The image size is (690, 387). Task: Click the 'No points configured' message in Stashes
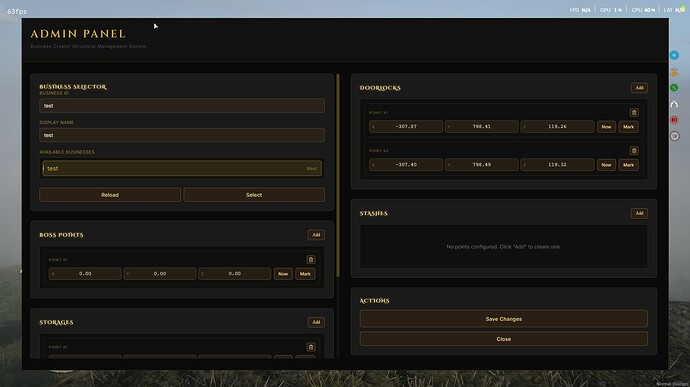(x=504, y=247)
